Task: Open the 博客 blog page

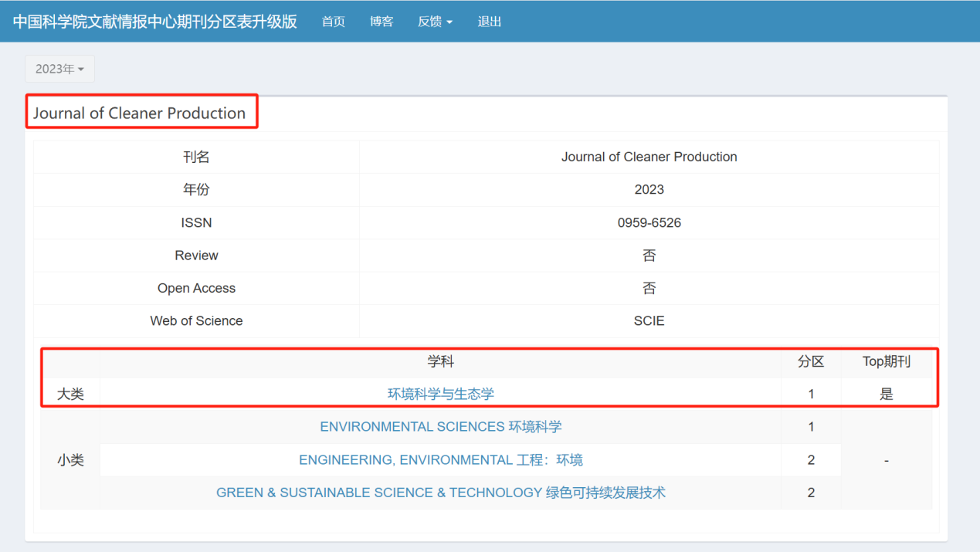Action: point(381,22)
